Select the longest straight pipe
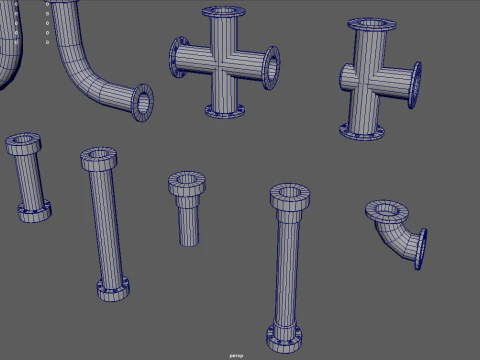Screen dimensions: 480x360 coord(287,267)
